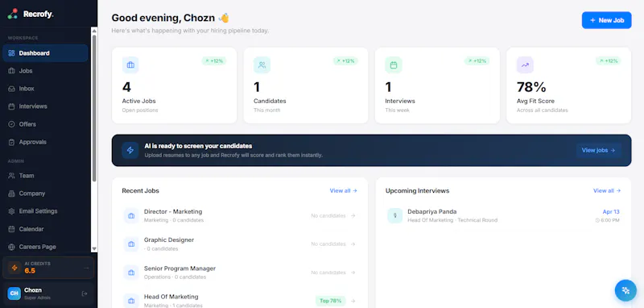Viewport: 644px width, 308px height.
Task: Click View all for Upcoming Interviews
Action: click(607, 191)
